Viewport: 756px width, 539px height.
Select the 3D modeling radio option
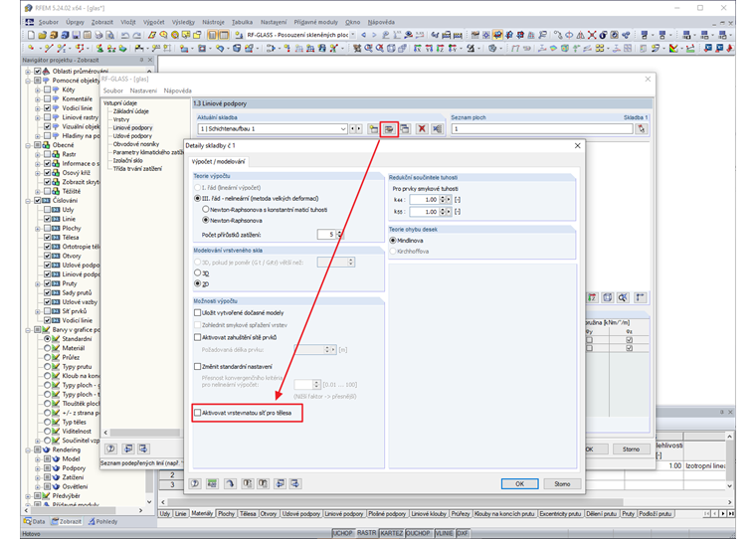pyautogui.click(x=197, y=272)
